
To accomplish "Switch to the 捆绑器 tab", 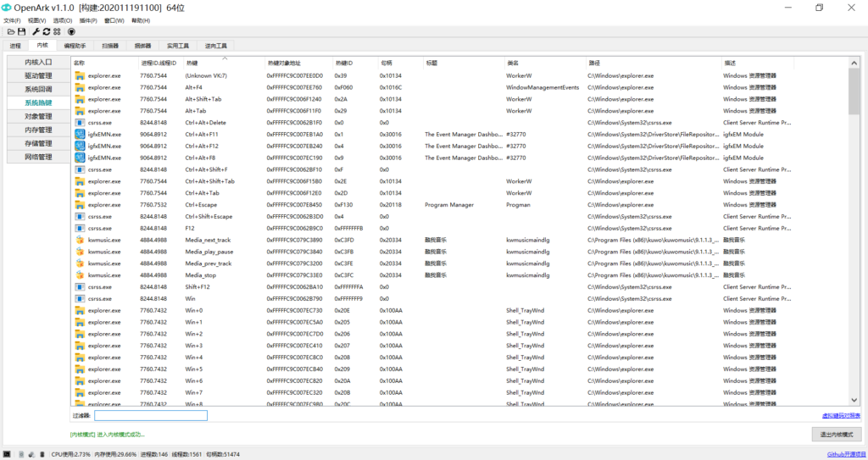I will click(142, 46).
